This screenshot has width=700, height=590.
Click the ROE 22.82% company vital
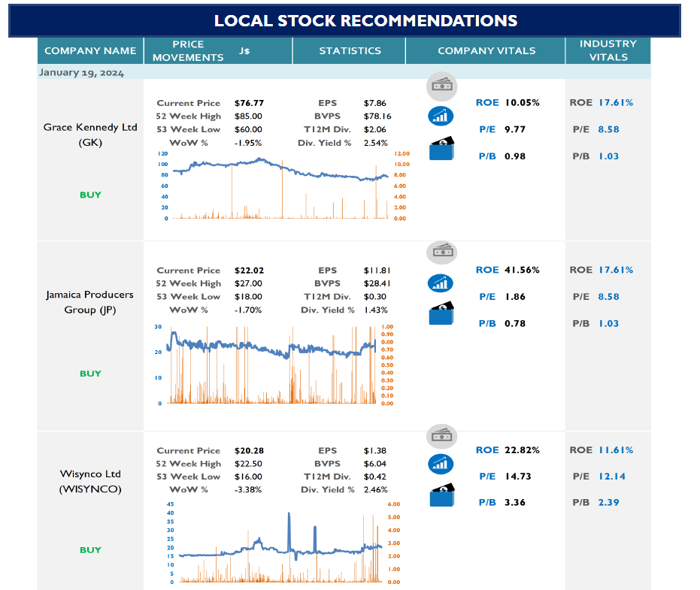(508, 450)
